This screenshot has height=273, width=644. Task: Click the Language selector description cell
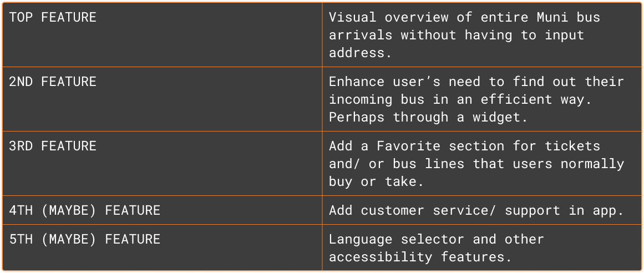[482, 247]
